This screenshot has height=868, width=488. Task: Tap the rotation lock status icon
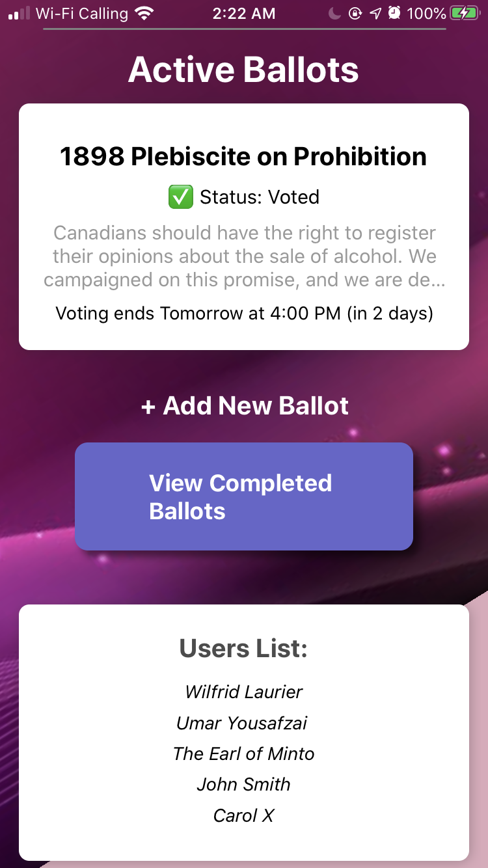[355, 13]
